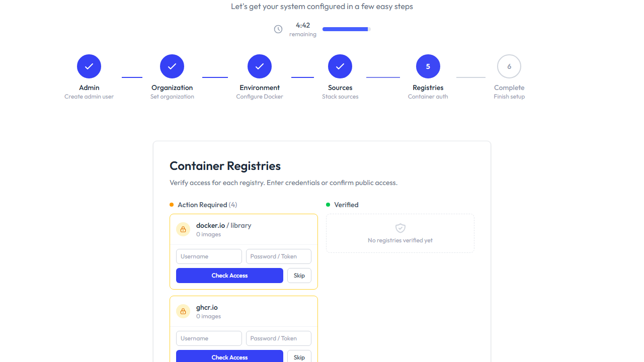The height and width of the screenshot is (362, 644).
Task: Click the Admin step checkmark icon
Action: point(89,66)
